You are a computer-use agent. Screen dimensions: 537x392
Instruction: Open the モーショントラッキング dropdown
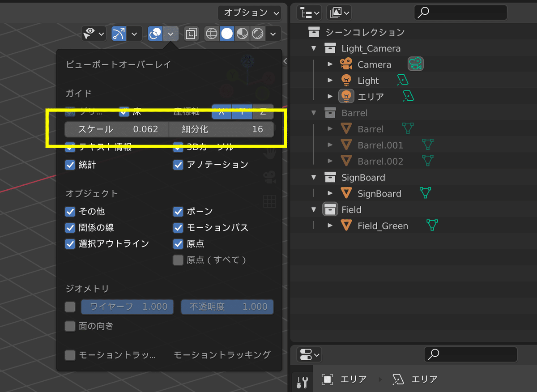pyautogui.click(x=222, y=355)
